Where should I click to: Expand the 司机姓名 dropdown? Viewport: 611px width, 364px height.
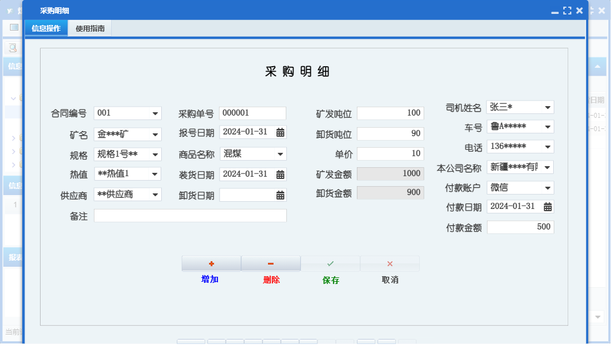[547, 107]
